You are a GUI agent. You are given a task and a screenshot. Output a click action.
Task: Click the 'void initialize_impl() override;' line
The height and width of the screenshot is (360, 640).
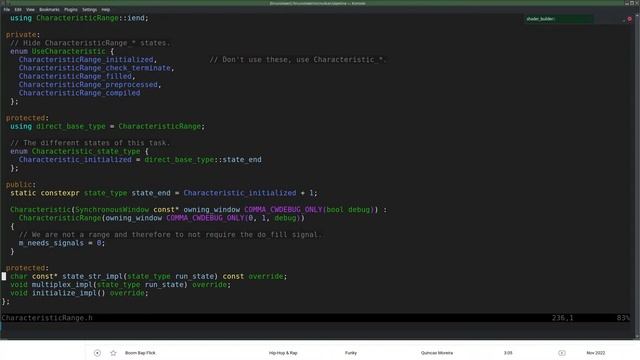pos(79,293)
